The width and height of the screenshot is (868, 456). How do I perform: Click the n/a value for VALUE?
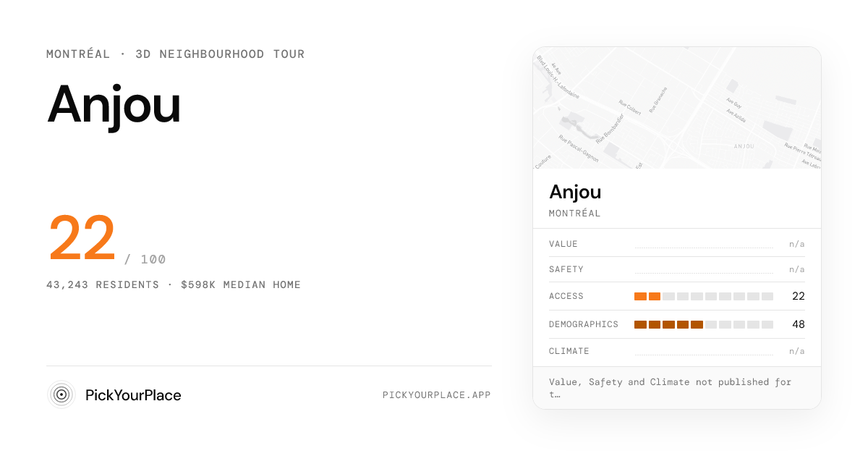tap(796, 244)
